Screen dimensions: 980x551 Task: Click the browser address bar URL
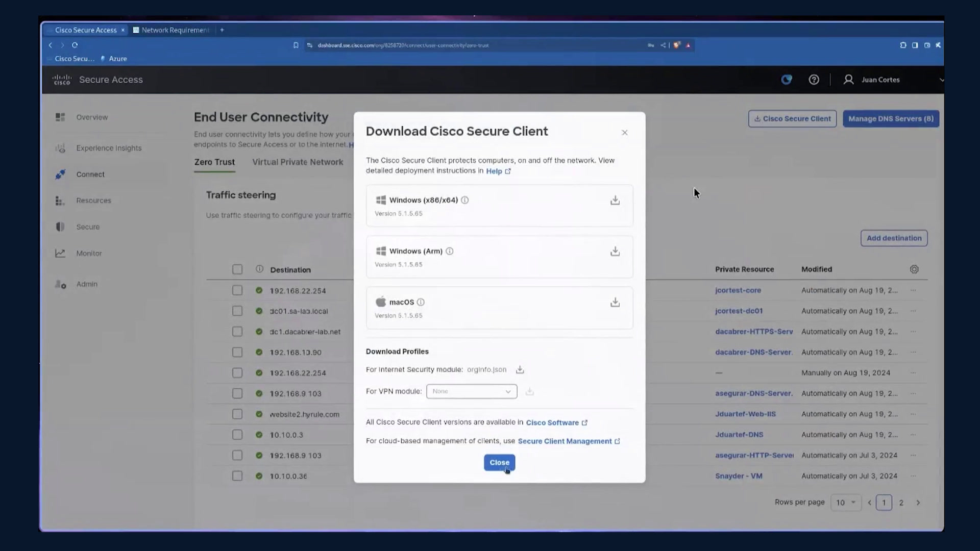[403, 45]
